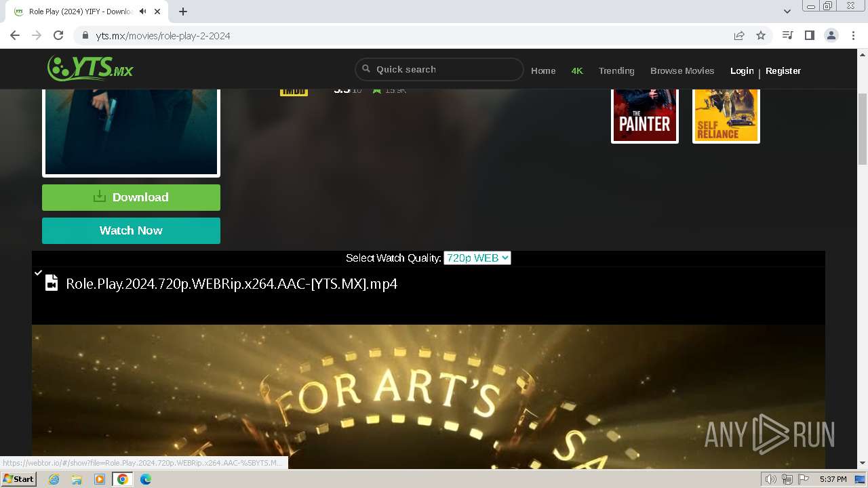Bookmark this page with the star
The image size is (868, 488).
761,35
